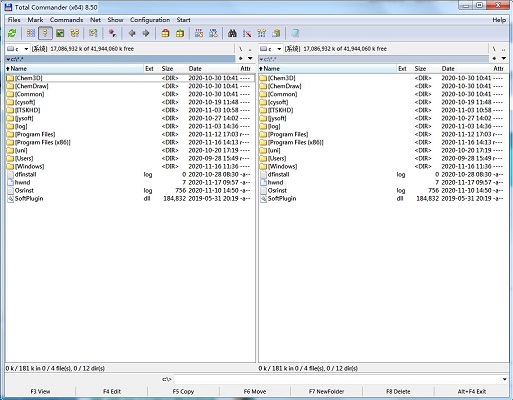This screenshot has width=513, height=400.
Task: Open the Notepad icon at toolbar end
Action: click(295, 33)
